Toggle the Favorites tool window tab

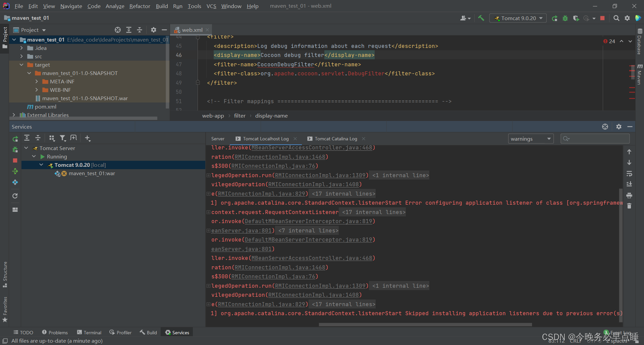pyautogui.click(x=5, y=309)
